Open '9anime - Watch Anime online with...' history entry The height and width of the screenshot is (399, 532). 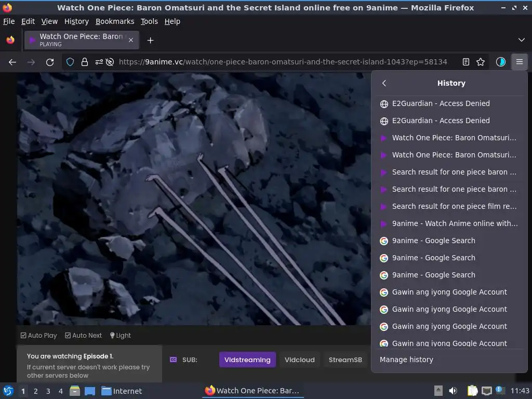tap(449, 223)
